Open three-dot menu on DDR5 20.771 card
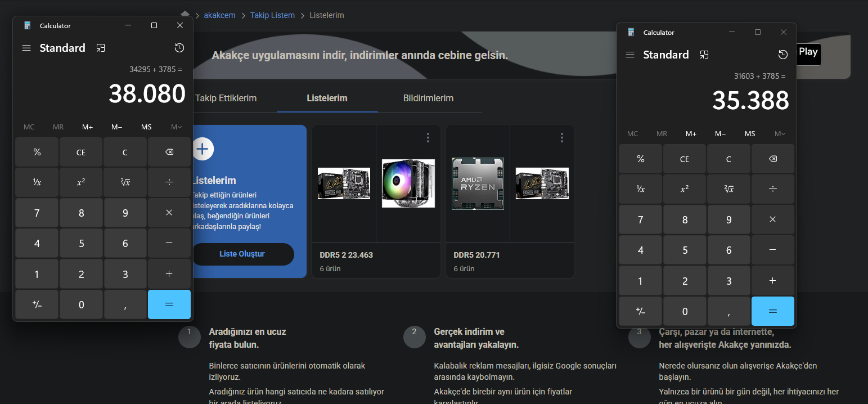Screen dimensions: 868x404 [x=562, y=137]
